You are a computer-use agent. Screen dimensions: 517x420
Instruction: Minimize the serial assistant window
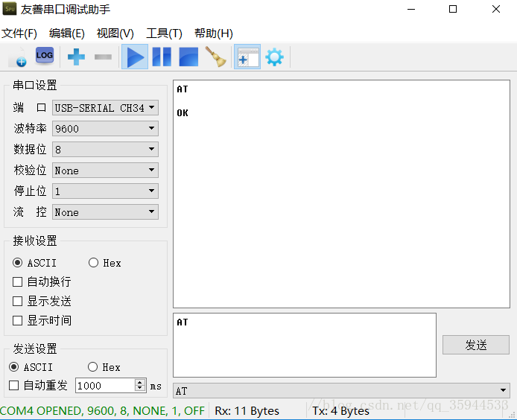(x=411, y=9)
